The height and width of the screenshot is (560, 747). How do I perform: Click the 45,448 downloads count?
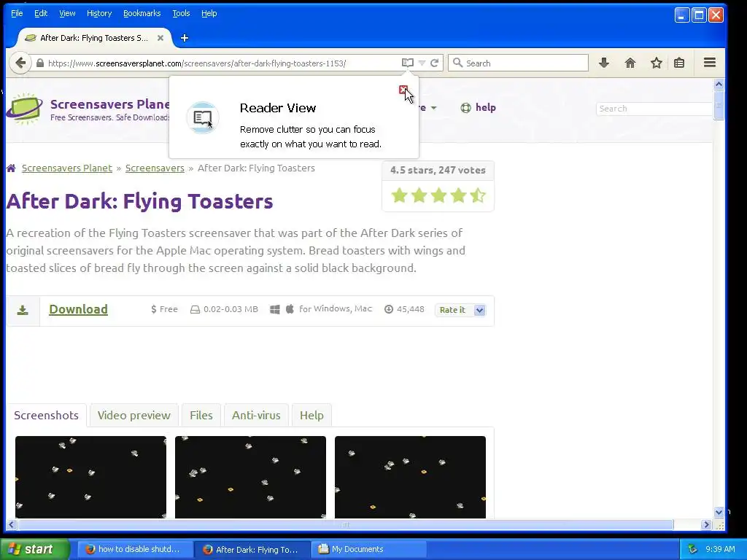(x=410, y=309)
